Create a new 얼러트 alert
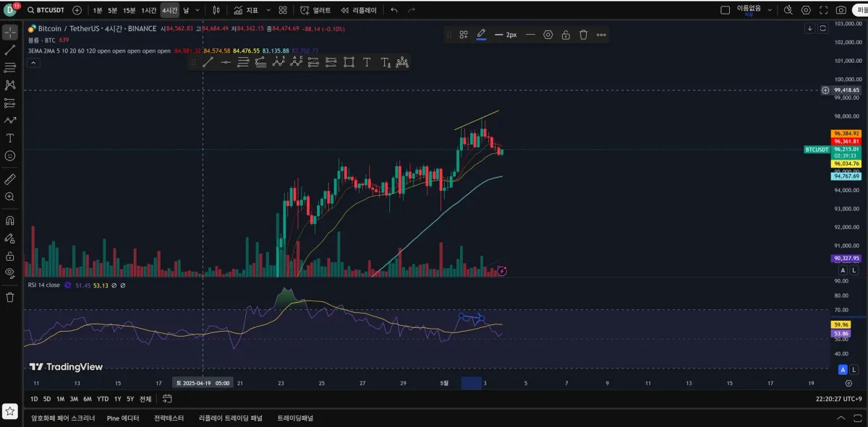868x427 pixels. (x=315, y=10)
